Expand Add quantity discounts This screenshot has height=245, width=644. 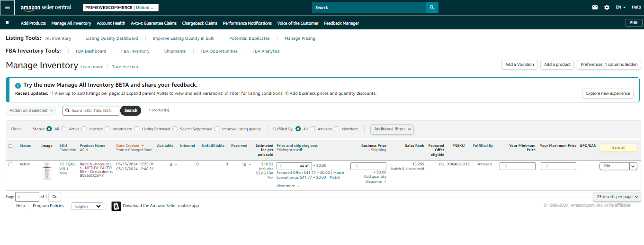click(x=375, y=179)
